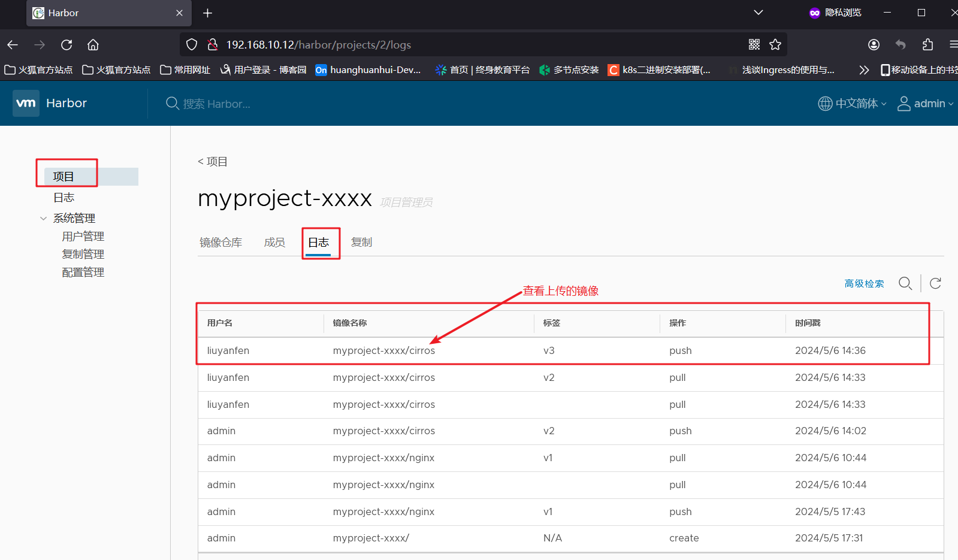Click the undo arrow icon in browser toolbar
958x560 pixels.
click(900, 44)
